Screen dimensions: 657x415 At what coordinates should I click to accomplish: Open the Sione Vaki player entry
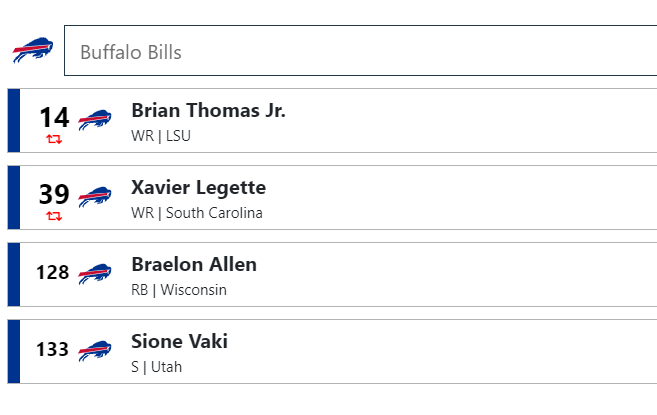(x=332, y=352)
